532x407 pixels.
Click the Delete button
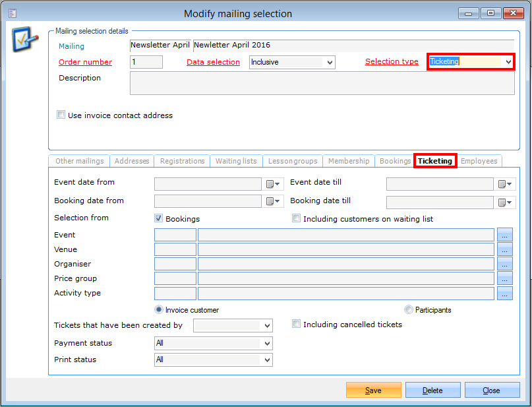pyautogui.click(x=432, y=391)
